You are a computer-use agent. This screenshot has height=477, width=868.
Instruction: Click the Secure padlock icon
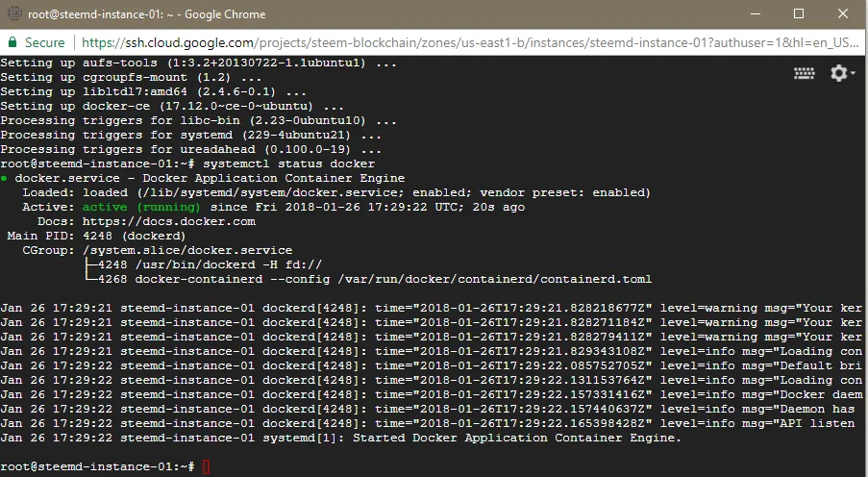pos(12,42)
